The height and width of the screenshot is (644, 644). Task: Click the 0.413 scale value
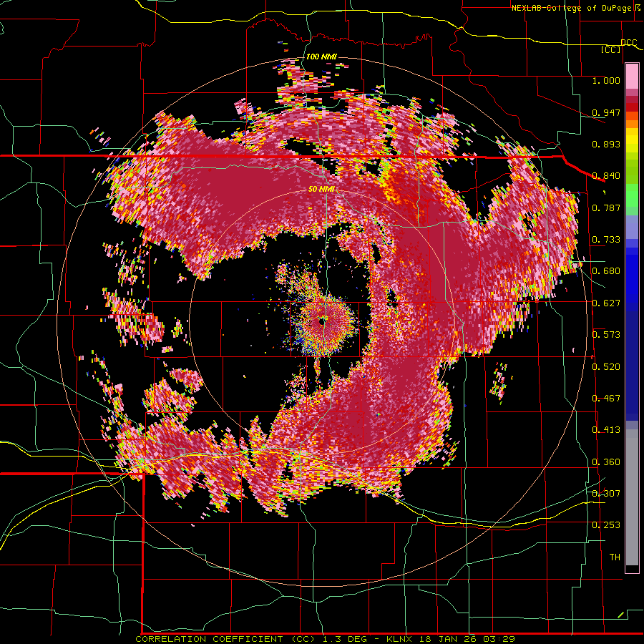click(606, 430)
